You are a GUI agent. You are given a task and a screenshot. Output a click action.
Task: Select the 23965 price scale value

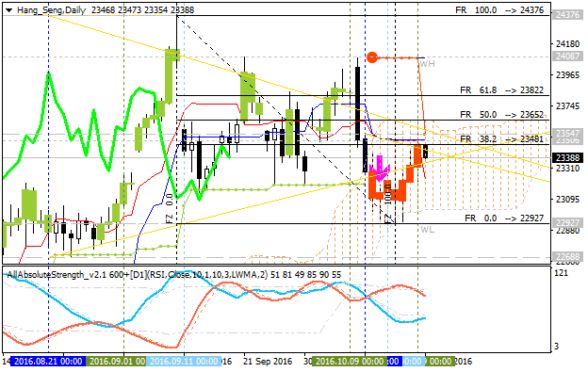click(x=567, y=75)
